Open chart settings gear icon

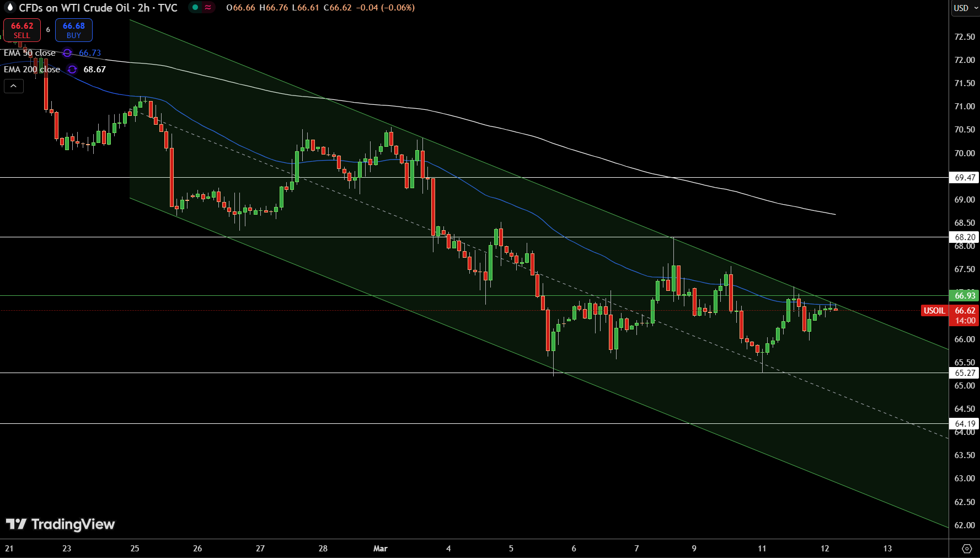pyautogui.click(x=967, y=549)
